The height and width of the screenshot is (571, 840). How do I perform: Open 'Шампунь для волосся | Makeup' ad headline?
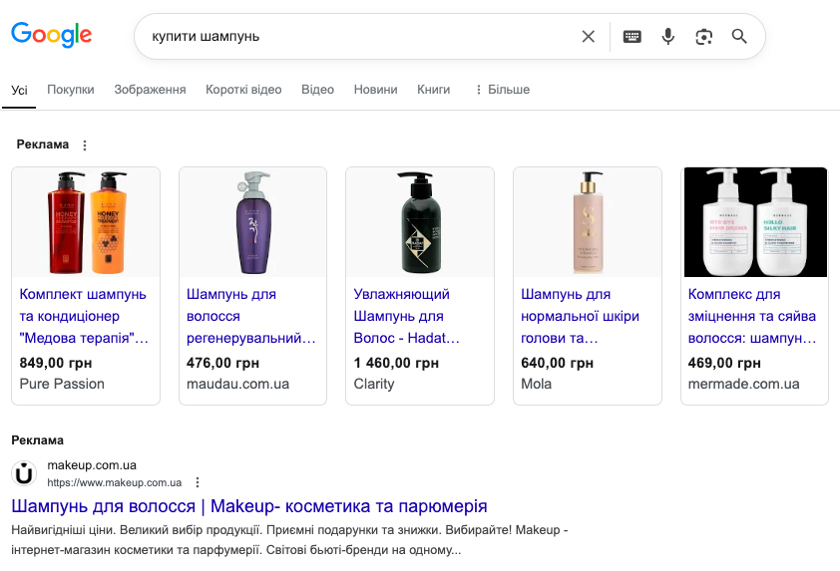pyautogui.click(x=249, y=506)
